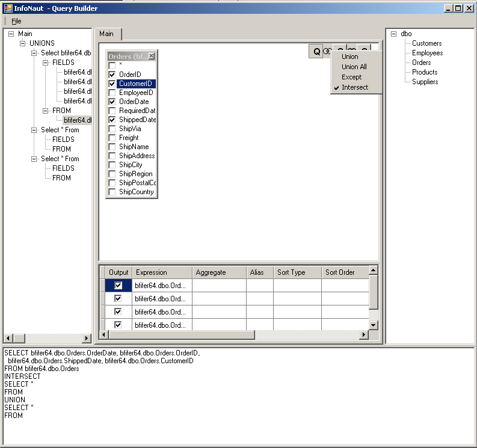Close the Orders table box
The height and width of the screenshot is (448, 477).
[x=152, y=57]
